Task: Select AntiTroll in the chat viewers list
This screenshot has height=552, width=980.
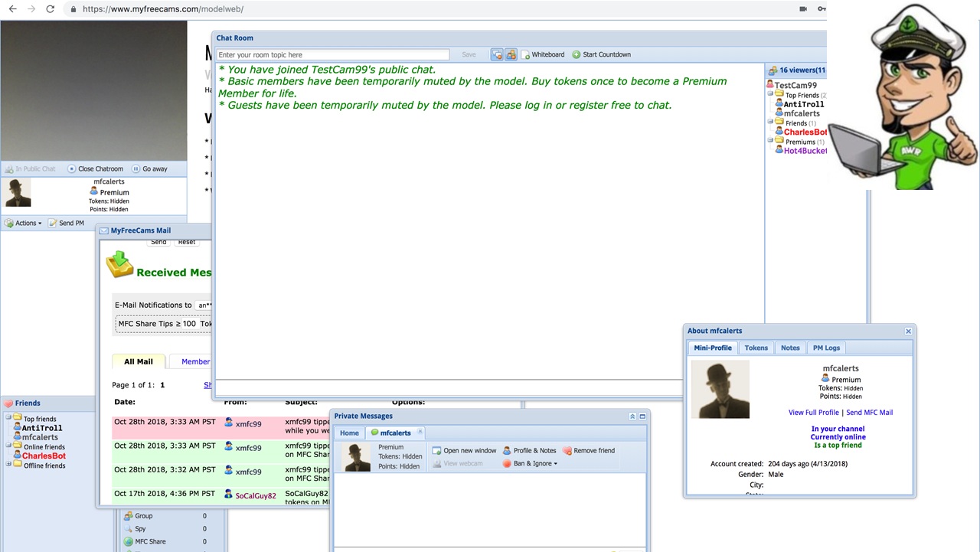Action: (804, 104)
